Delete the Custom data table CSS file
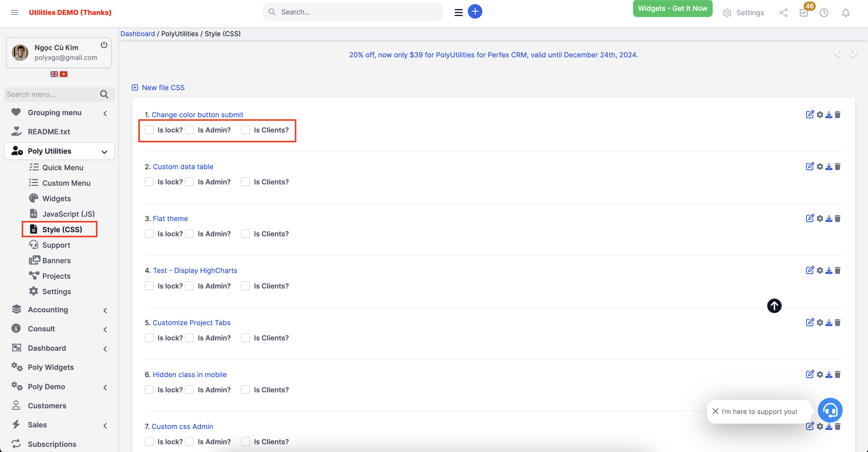868x452 pixels. click(838, 166)
